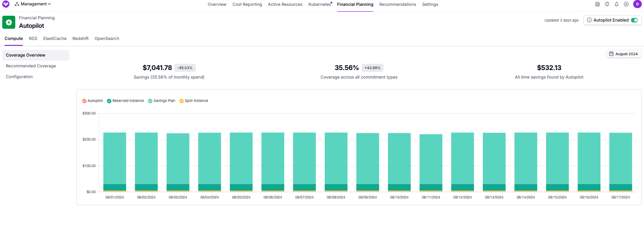Select Coverage Overview in the sidebar
The width and height of the screenshot is (644, 225).
pos(35,55)
